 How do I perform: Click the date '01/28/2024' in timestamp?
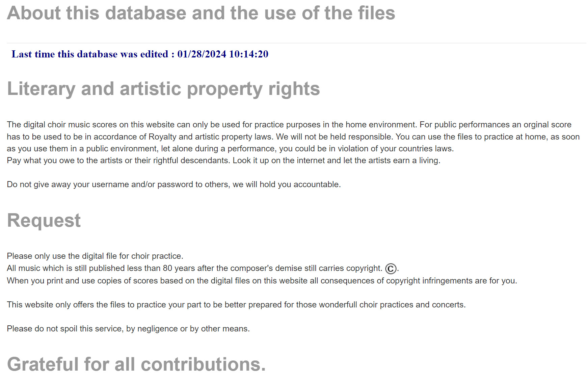pos(202,54)
